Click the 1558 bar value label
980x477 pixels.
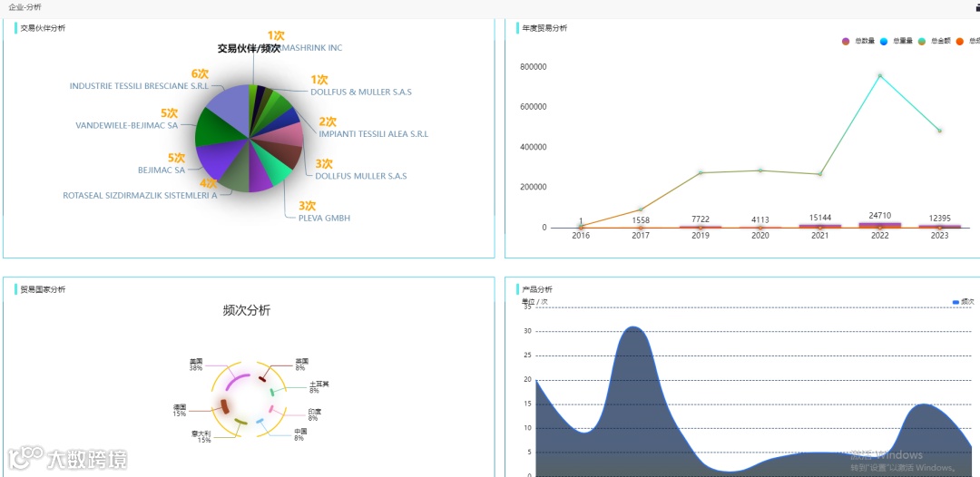641,219
